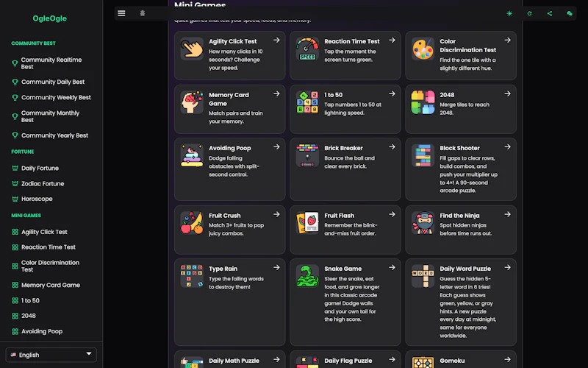Open the English language dropdown
Viewport: 588px width, 368px height.
pyautogui.click(x=51, y=355)
